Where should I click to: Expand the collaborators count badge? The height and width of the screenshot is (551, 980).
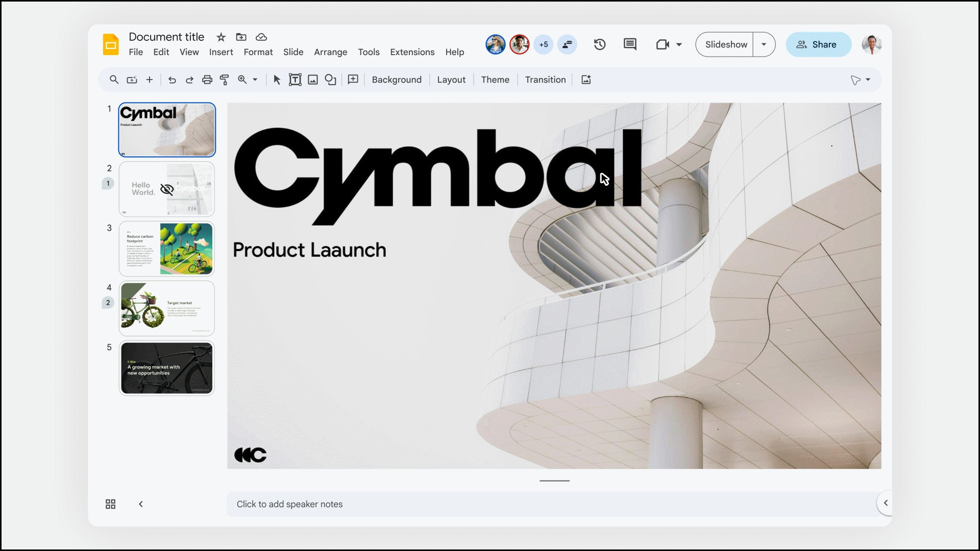tap(544, 44)
